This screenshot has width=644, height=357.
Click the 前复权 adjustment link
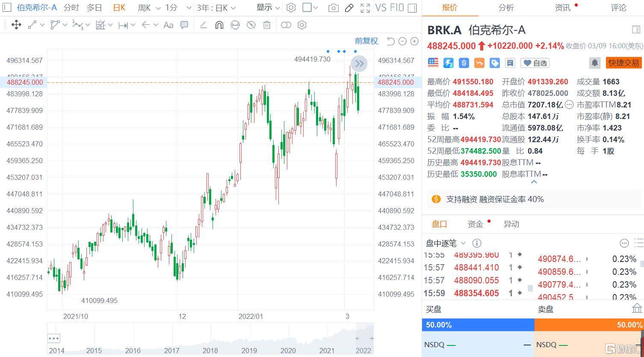pyautogui.click(x=366, y=41)
